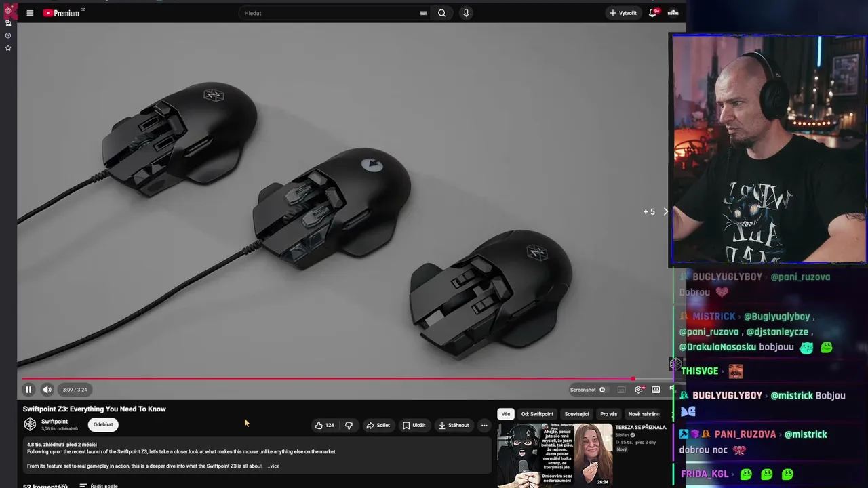Viewport: 868px width, 488px height.
Task: Dislike the video
Action: pyautogui.click(x=349, y=426)
